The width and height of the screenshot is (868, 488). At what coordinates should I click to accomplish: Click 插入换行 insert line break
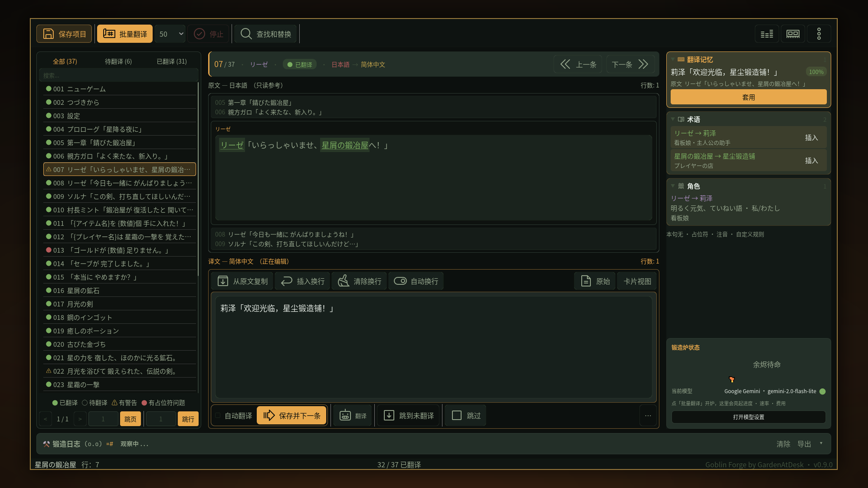303,281
